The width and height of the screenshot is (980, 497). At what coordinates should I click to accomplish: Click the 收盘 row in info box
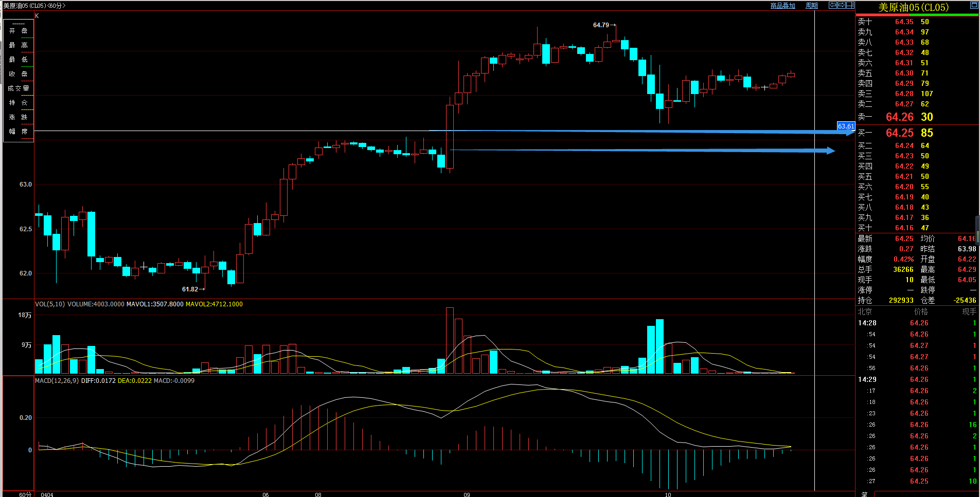(19, 74)
